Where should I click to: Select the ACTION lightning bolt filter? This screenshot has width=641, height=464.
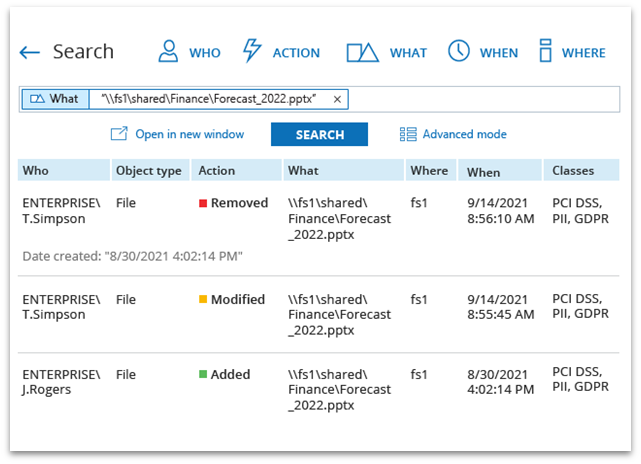coord(252,52)
